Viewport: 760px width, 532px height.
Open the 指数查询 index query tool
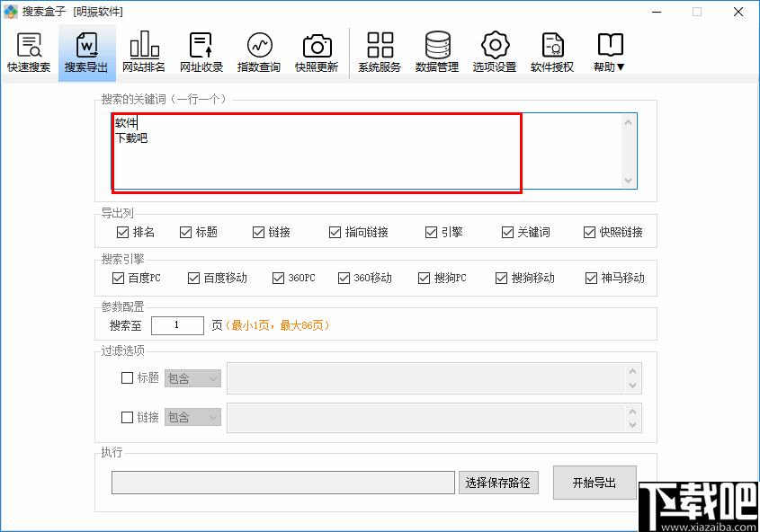coord(259,53)
